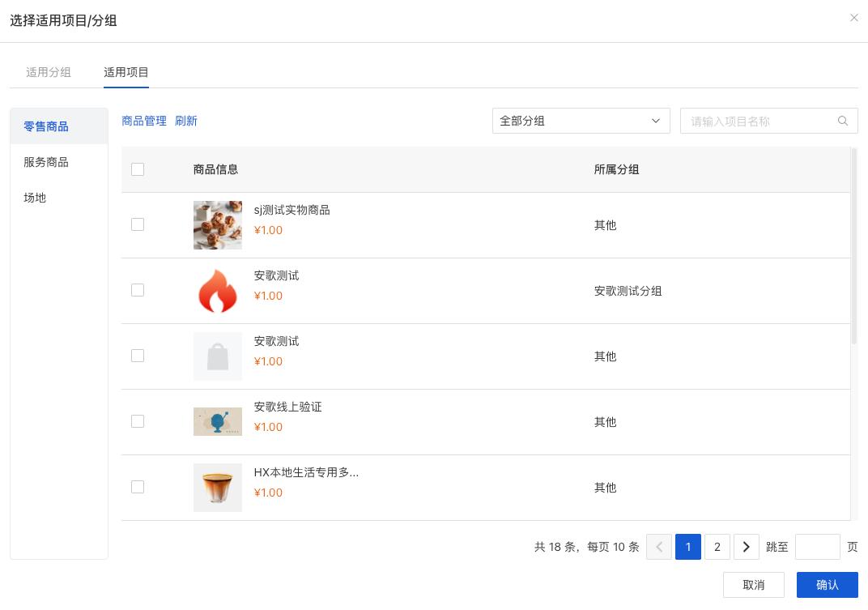This screenshot has height=610, width=868.
Task: Select the HX本地生活专用多... checkbox
Action: click(x=138, y=487)
